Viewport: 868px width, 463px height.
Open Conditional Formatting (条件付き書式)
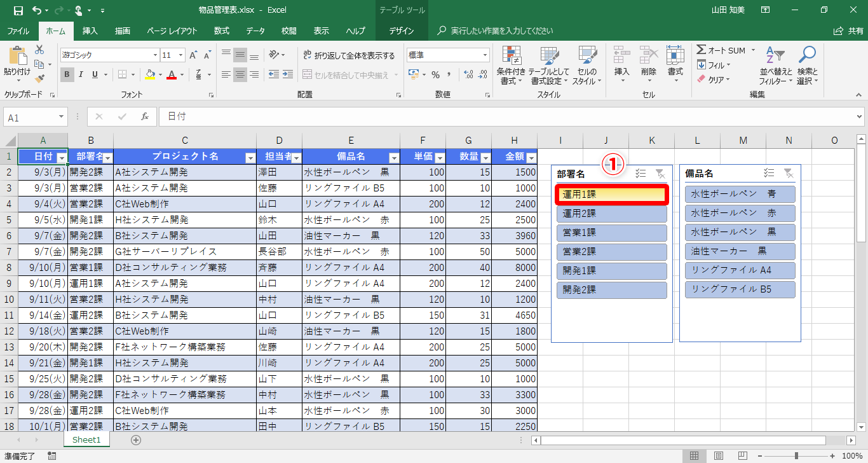click(511, 66)
